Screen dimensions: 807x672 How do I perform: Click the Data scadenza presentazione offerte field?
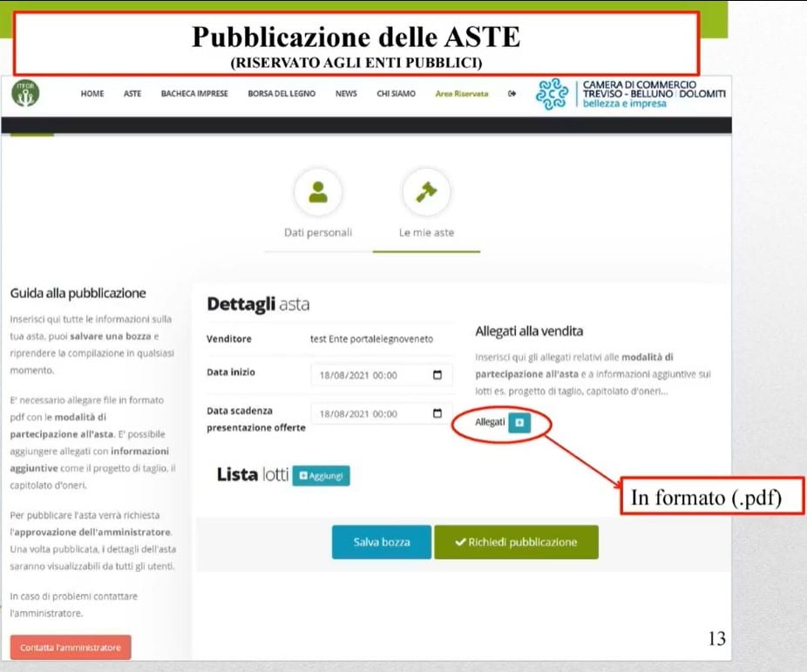(370, 414)
